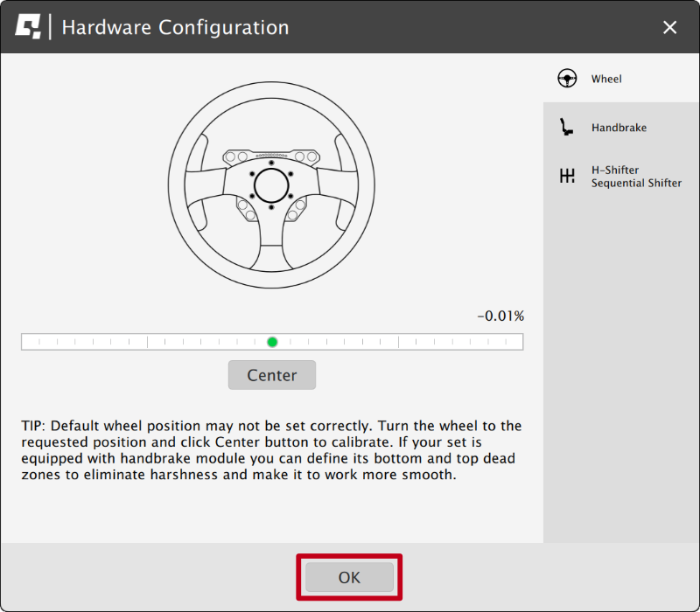700x612 pixels.
Task: Click the shifter gate pattern icon
Action: point(567,175)
